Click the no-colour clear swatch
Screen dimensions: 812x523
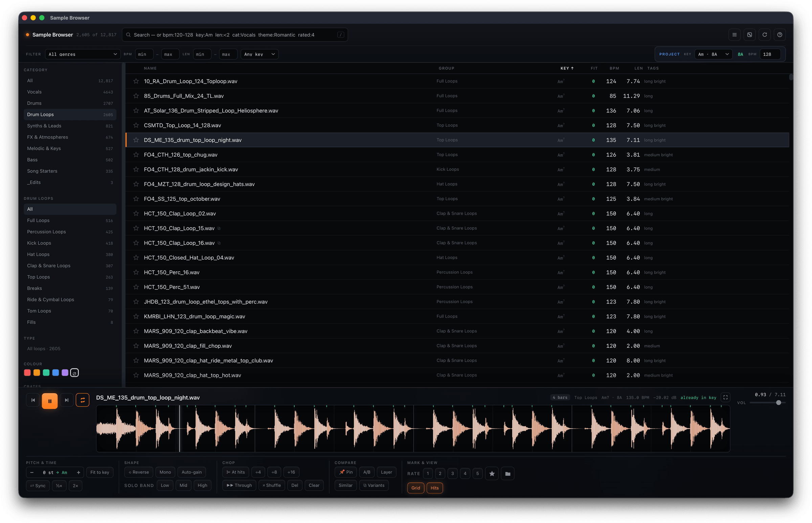click(74, 373)
